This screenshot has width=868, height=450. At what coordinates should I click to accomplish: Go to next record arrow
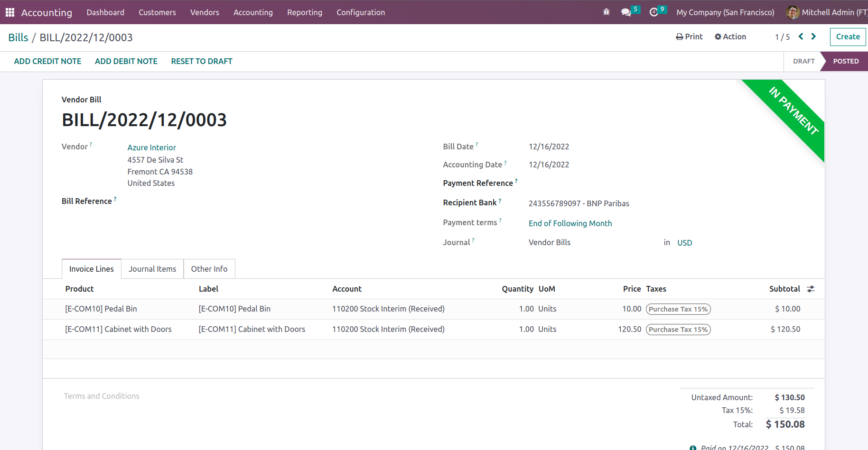pos(813,37)
